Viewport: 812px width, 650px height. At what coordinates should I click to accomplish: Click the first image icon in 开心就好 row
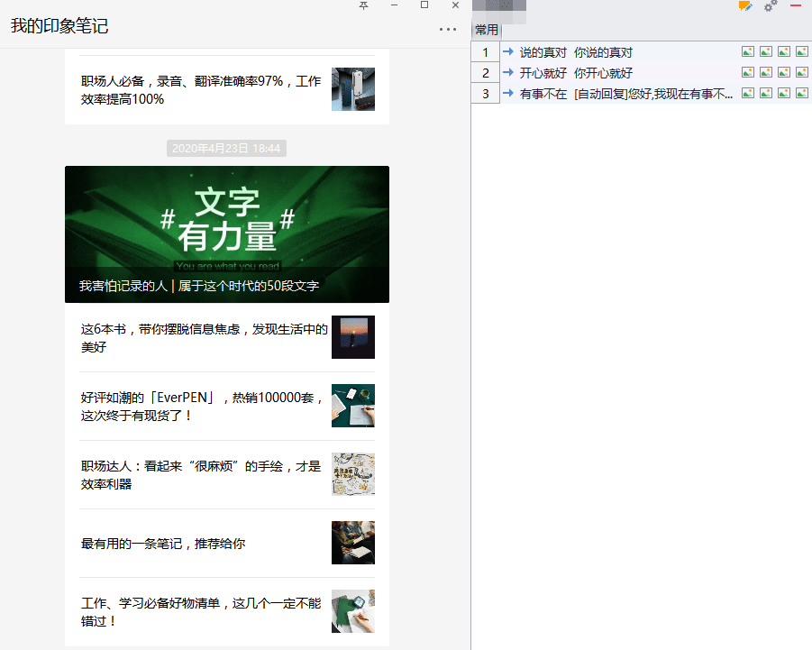(x=748, y=72)
